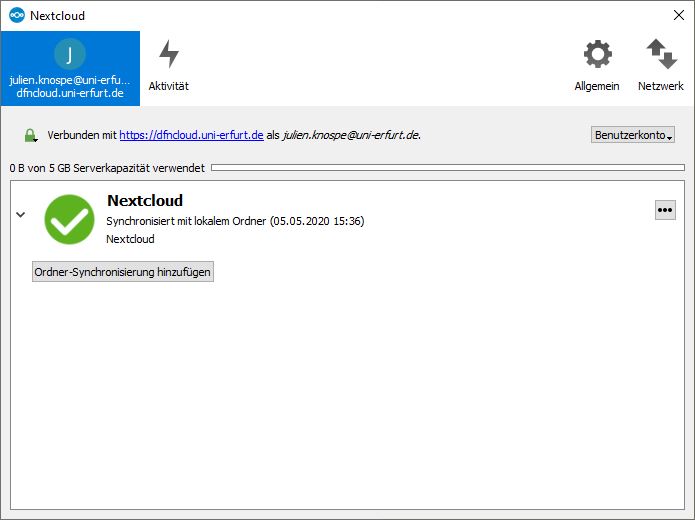The width and height of the screenshot is (695, 520).
Task: Open the Benutzerkonto dropdown
Action: (x=633, y=135)
